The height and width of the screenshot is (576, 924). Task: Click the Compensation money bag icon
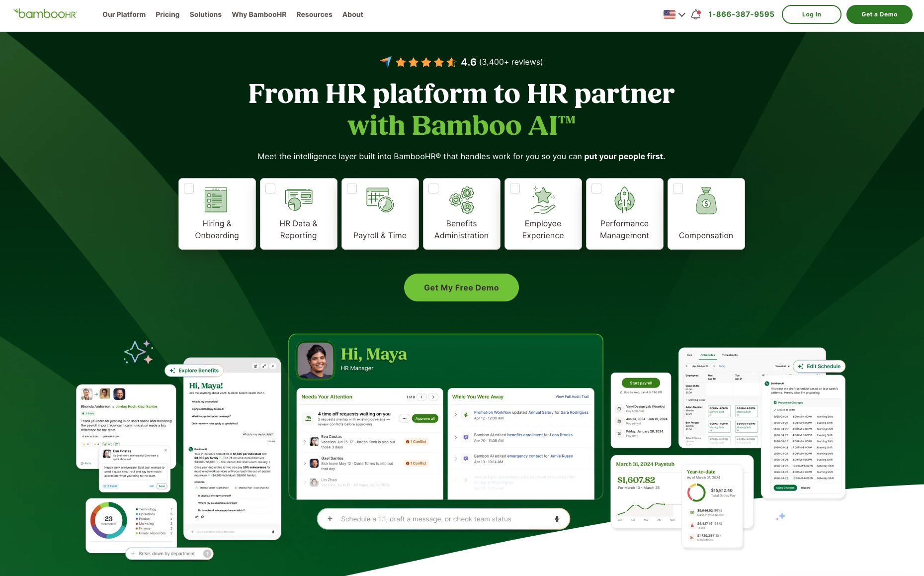point(706,200)
